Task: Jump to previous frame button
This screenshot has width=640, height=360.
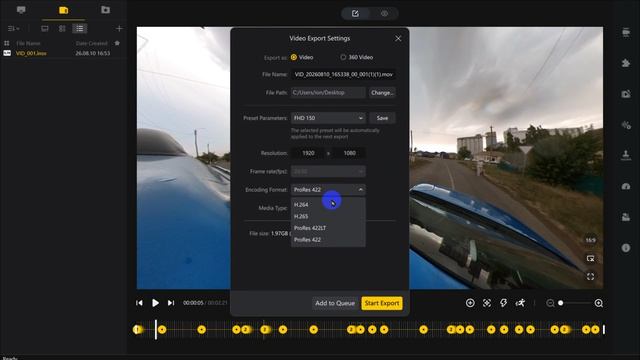Action: (x=139, y=303)
